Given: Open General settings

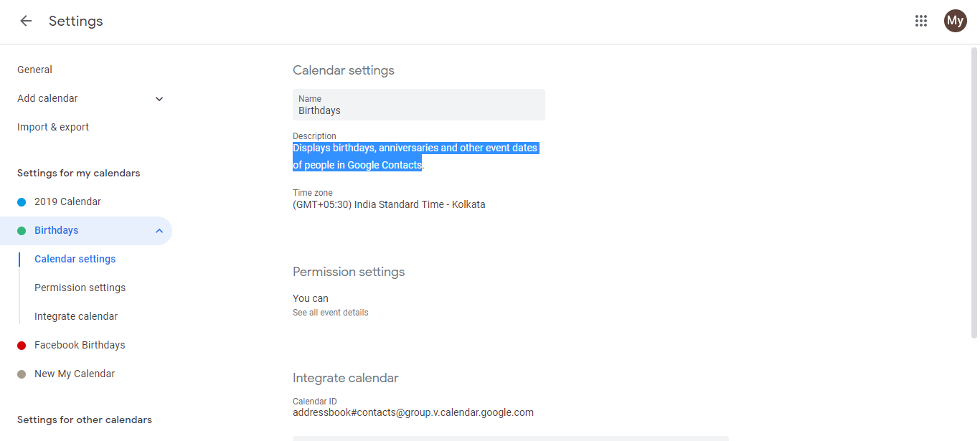Looking at the screenshot, I should tap(34, 70).
